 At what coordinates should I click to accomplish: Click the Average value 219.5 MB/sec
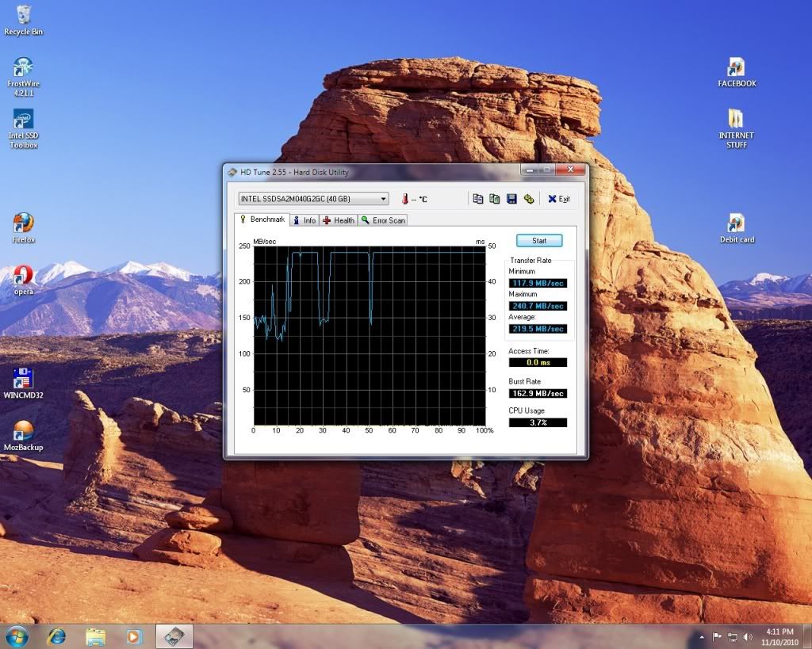pyautogui.click(x=538, y=329)
